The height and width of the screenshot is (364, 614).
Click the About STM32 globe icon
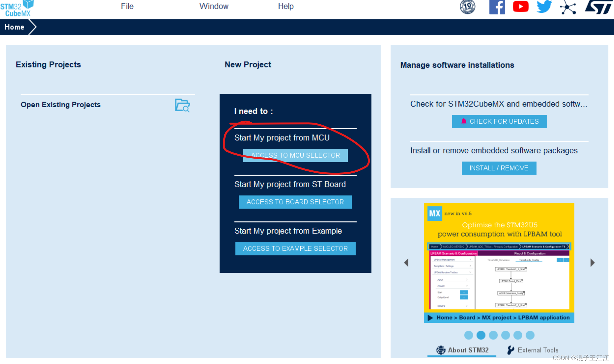[441, 350]
